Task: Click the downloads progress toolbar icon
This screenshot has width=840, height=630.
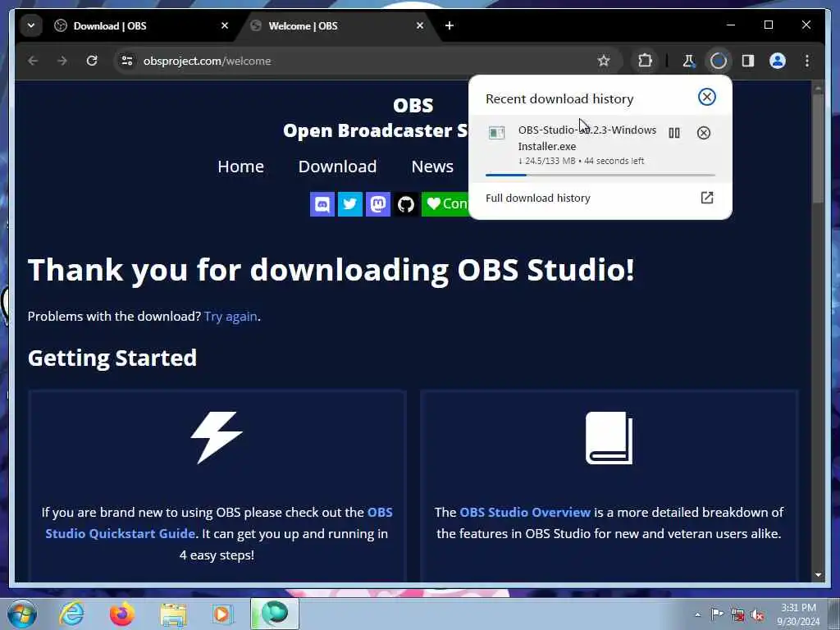Action: [x=719, y=61]
